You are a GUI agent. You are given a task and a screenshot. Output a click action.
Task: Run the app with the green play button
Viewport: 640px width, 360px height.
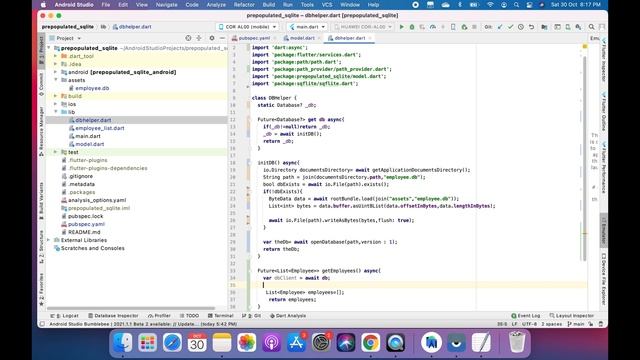(x=402, y=27)
